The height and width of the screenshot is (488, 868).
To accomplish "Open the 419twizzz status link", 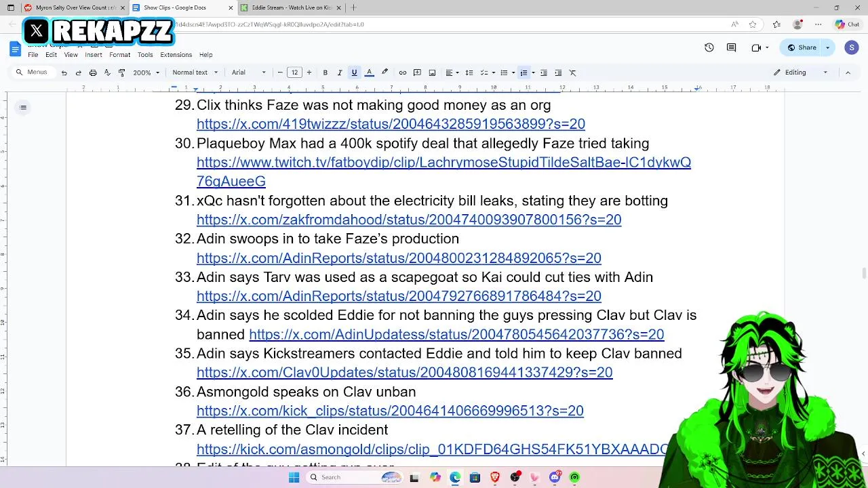I will [391, 124].
